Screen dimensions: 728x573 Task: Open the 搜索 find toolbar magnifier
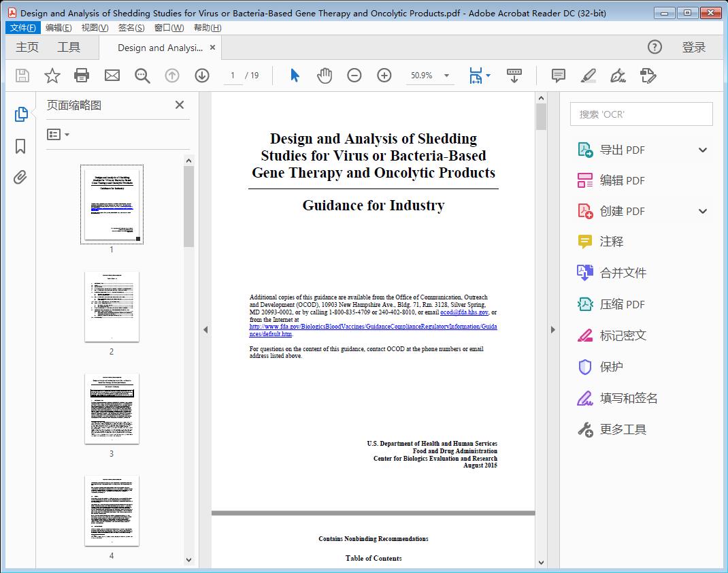pos(142,75)
